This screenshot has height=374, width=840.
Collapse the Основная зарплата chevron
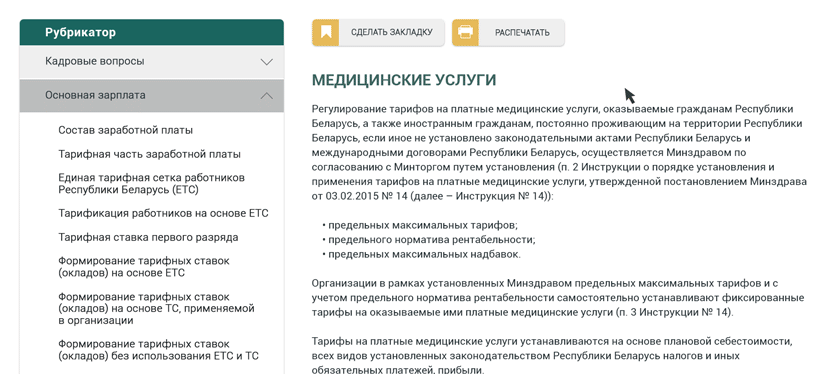click(x=266, y=96)
